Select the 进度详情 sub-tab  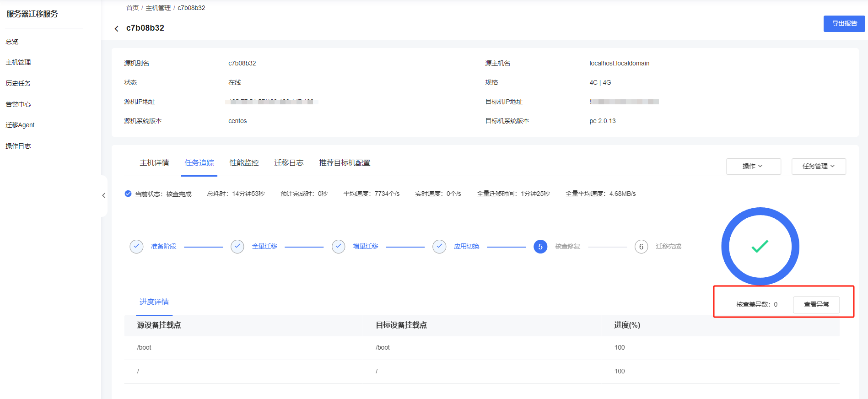click(154, 302)
